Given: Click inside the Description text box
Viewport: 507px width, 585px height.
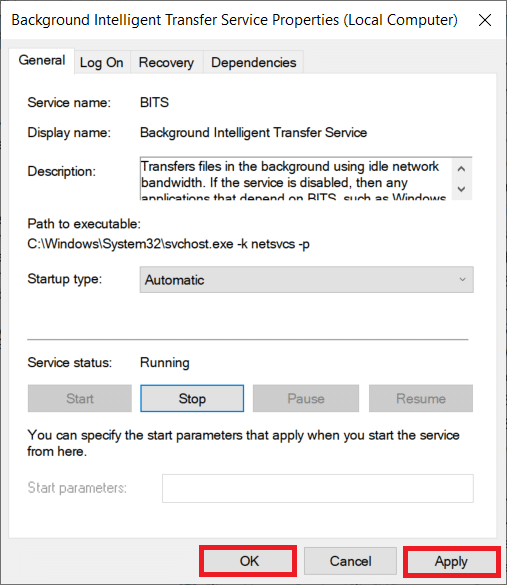Looking at the screenshot, I should click(295, 179).
